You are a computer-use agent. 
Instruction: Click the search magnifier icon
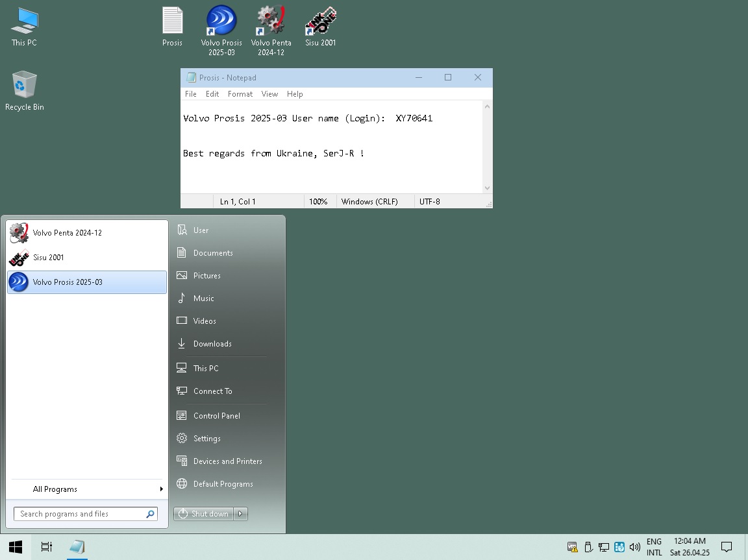[x=150, y=514]
